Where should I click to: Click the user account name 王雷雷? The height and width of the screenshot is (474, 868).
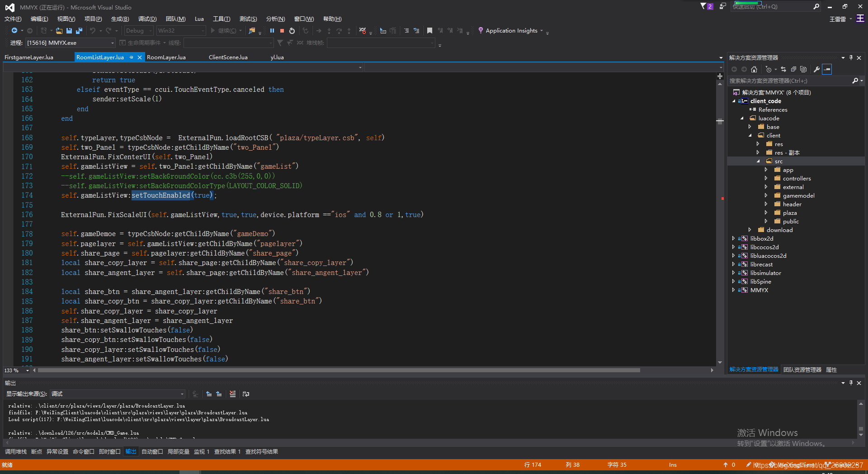coord(837,19)
